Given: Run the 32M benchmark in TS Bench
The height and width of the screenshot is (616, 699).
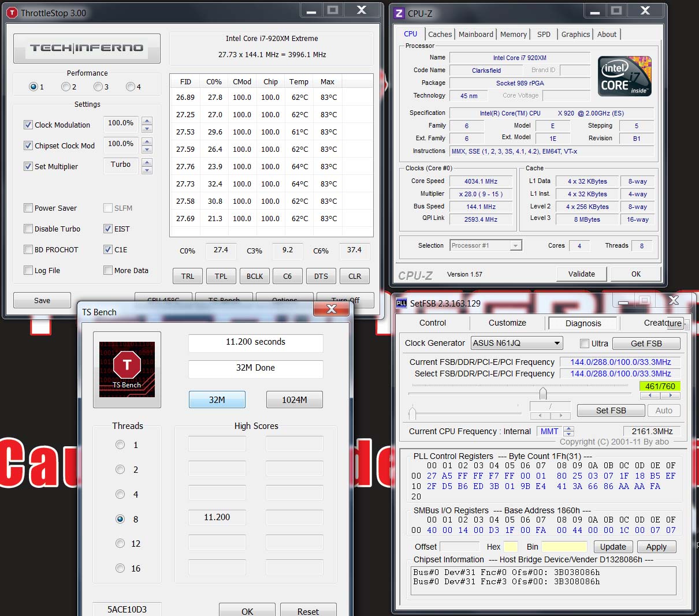Looking at the screenshot, I should [217, 400].
